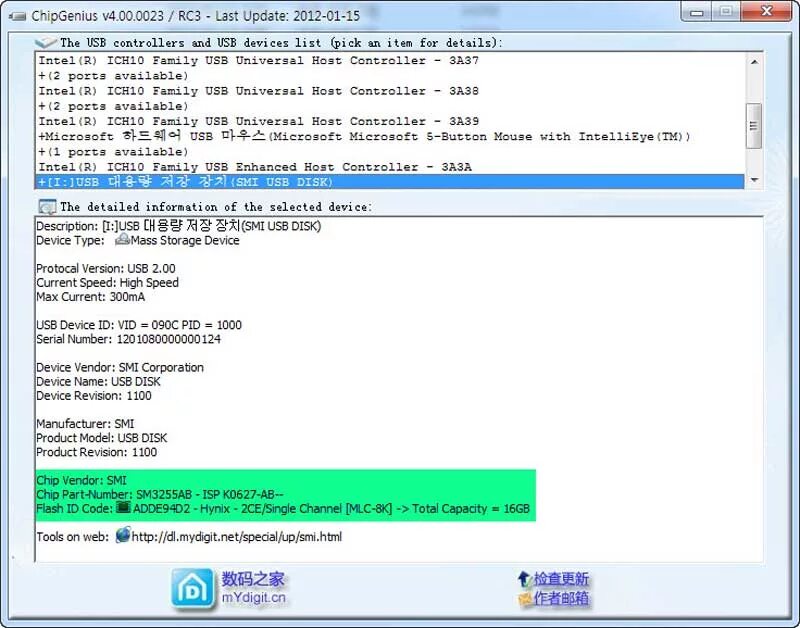Click the ChipGenius USB title bar icon
The width and height of the screenshot is (800, 628).
pyautogui.click(x=17, y=17)
